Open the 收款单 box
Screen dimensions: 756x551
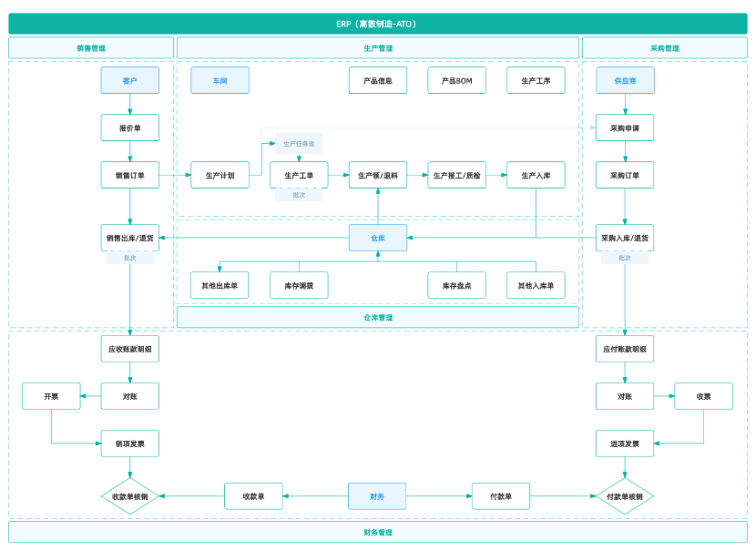coord(253,496)
